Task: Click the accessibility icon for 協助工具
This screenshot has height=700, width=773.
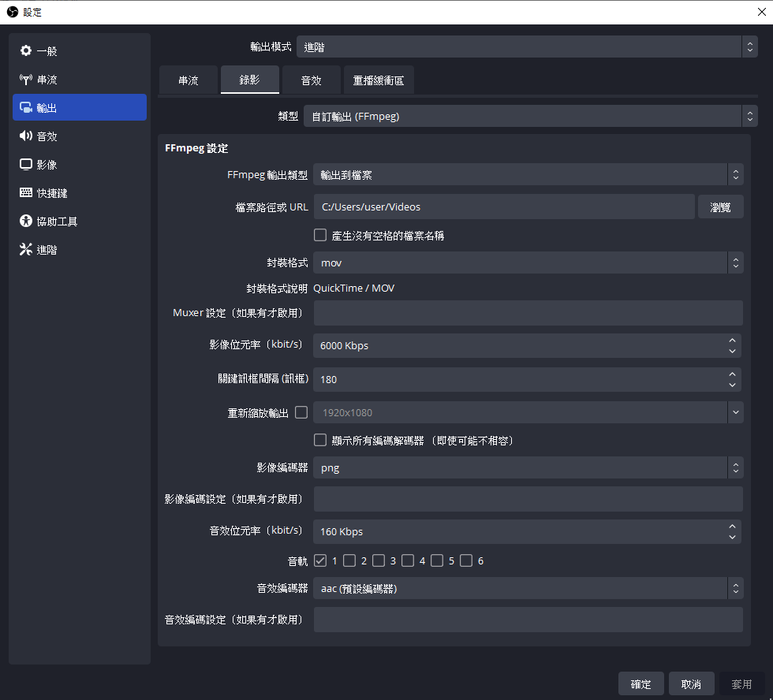Action: 25,222
